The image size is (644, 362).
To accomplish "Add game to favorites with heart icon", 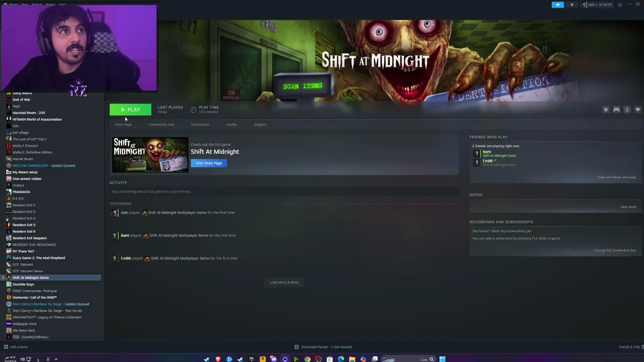I will click(637, 110).
